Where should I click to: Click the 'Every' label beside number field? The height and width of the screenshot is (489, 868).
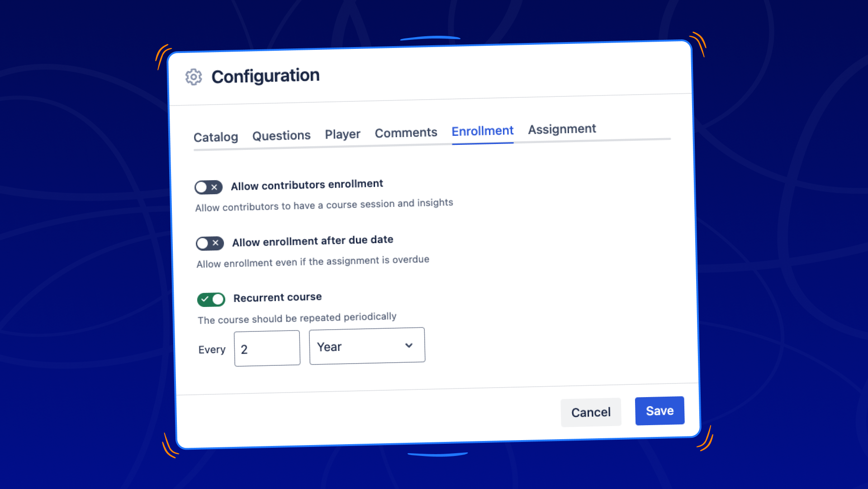click(x=212, y=350)
